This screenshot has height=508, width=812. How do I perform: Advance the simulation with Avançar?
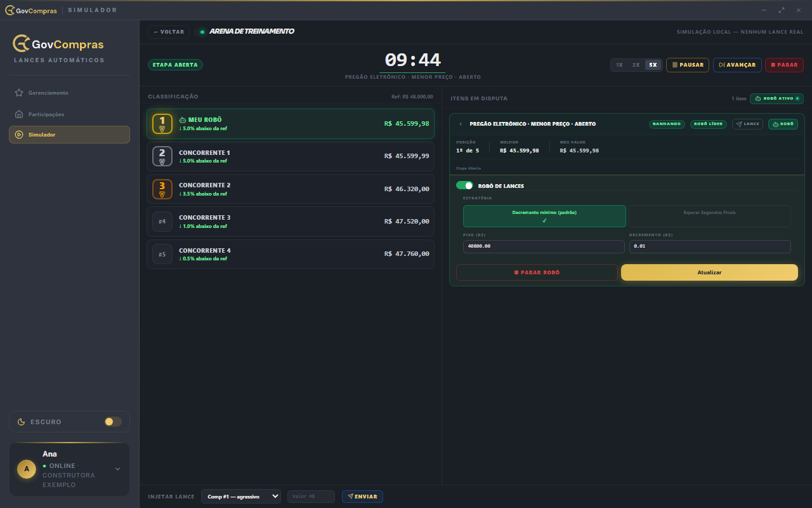point(737,65)
